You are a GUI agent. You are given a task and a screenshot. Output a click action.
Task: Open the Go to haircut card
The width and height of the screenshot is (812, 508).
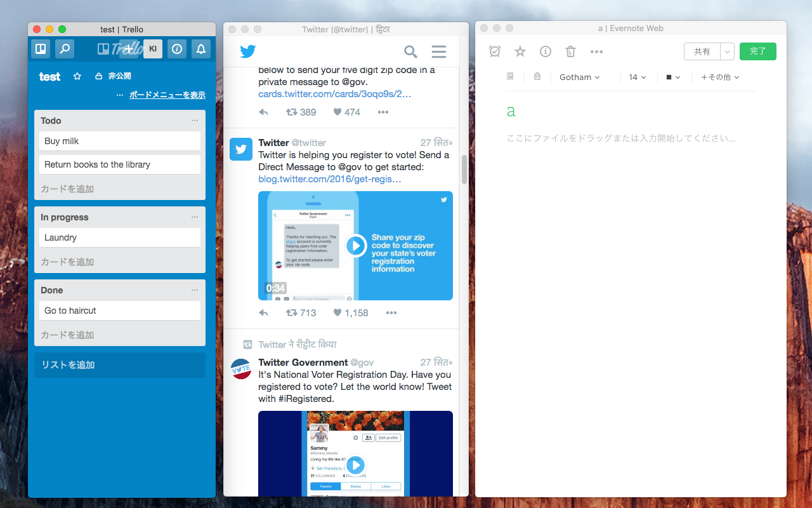pos(120,311)
